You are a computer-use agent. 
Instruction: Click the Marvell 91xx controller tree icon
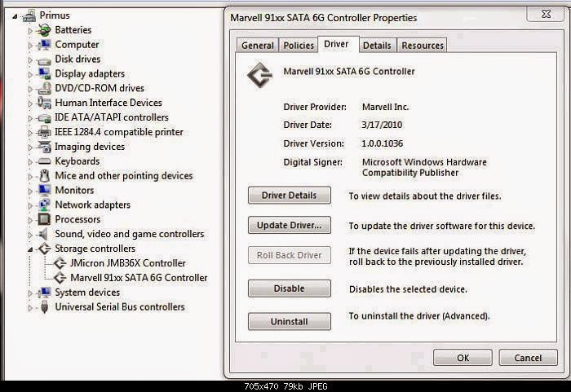pyautogui.click(x=60, y=278)
